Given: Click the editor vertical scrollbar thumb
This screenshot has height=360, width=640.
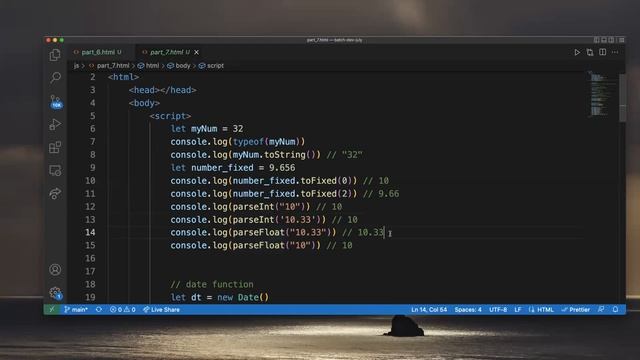Looking at the screenshot, I should pos(622,98).
